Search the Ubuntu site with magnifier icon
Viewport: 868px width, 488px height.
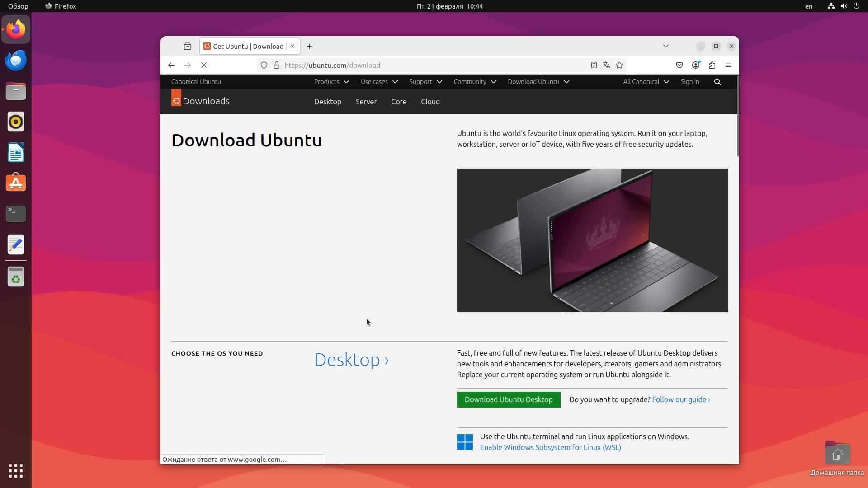(x=717, y=82)
